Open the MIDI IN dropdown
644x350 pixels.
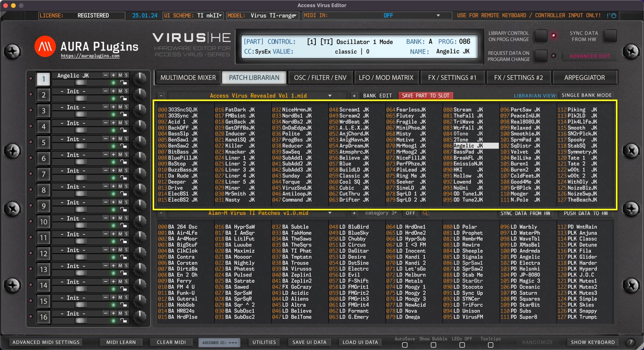[438, 16]
